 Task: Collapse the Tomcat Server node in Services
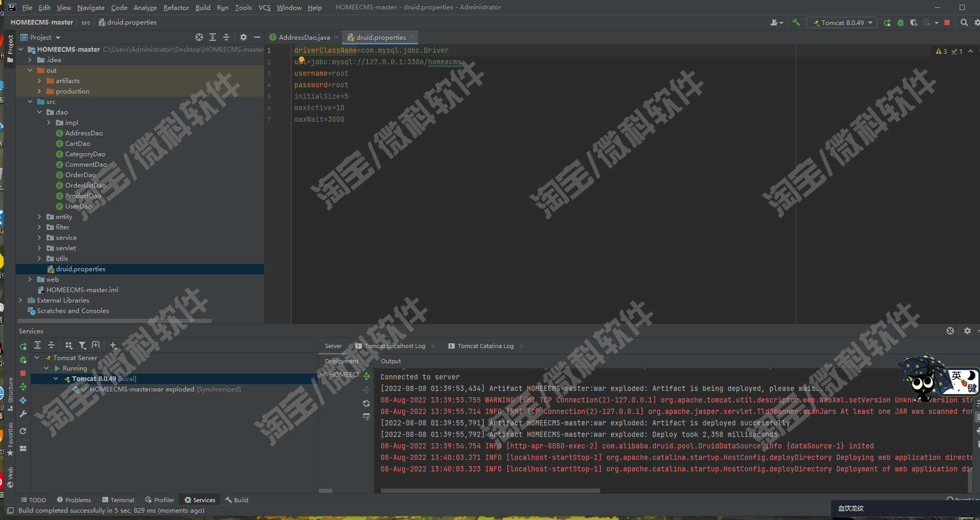coord(37,357)
